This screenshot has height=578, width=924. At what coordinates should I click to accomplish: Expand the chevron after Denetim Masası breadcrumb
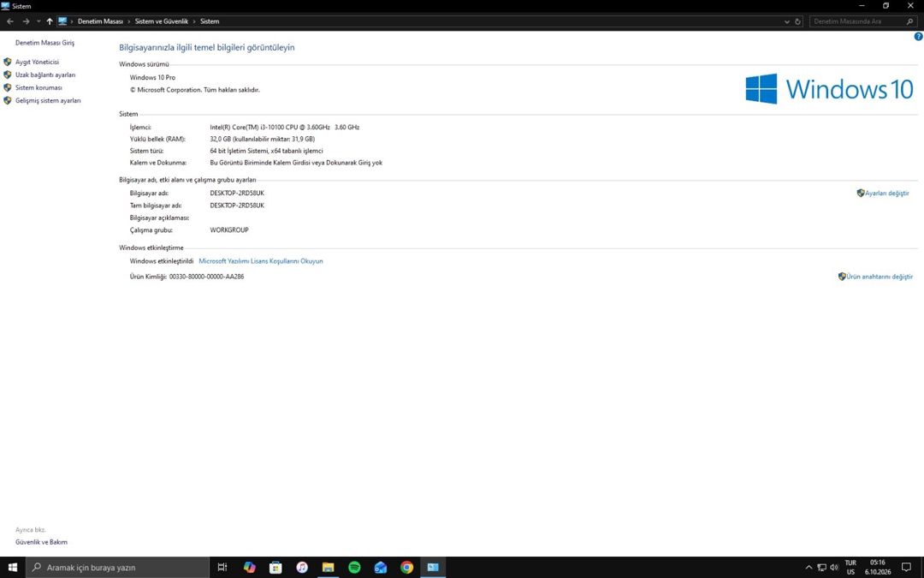click(129, 21)
